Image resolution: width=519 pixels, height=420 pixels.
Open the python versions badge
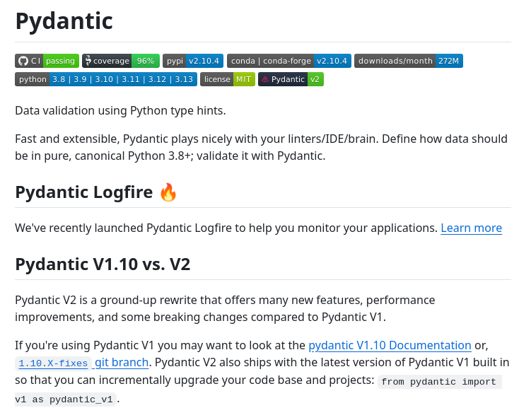106,79
